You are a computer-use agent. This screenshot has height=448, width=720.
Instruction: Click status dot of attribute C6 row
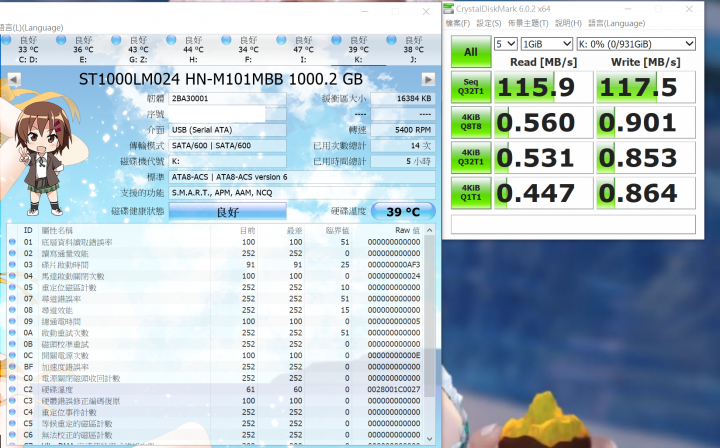coord(12,434)
